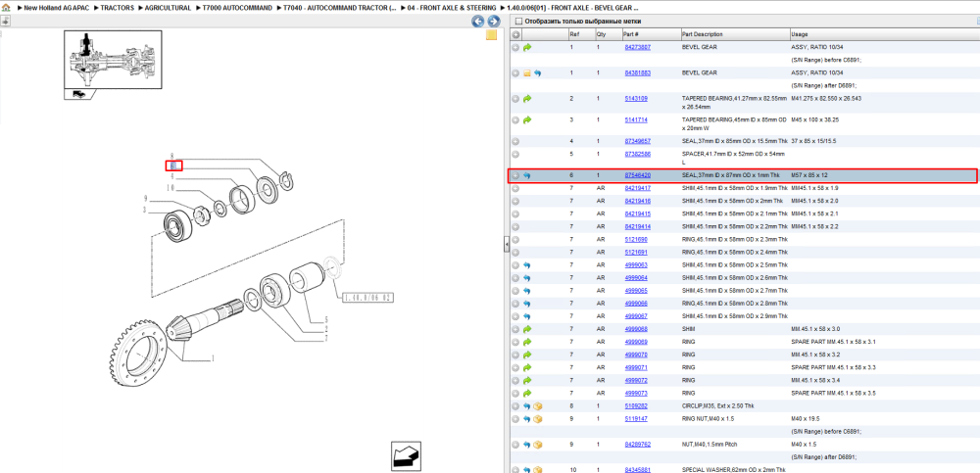
Task: Click usage text 'M40 x 19.5'
Action: point(804,418)
